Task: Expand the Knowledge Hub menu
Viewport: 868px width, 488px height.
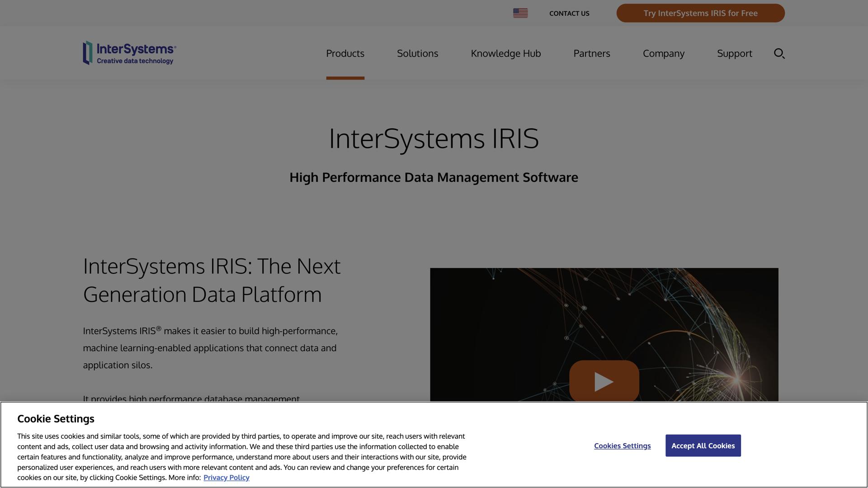Action: pyautogui.click(x=505, y=53)
